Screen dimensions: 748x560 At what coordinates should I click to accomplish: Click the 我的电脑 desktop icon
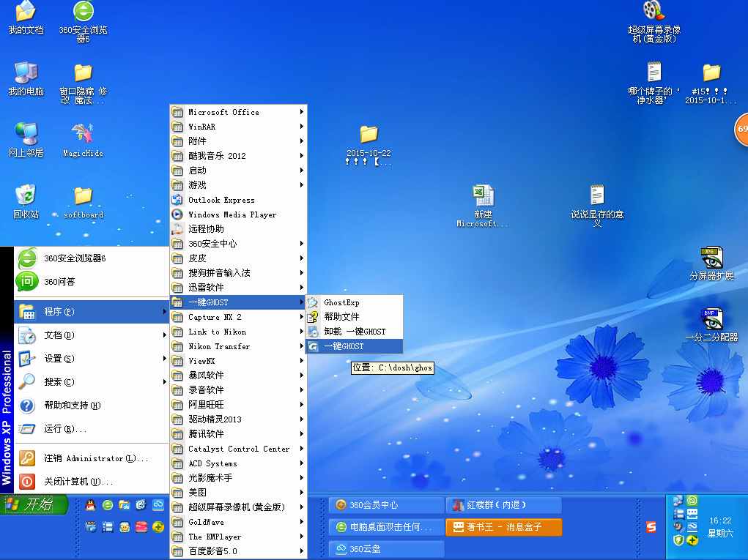click(x=26, y=73)
